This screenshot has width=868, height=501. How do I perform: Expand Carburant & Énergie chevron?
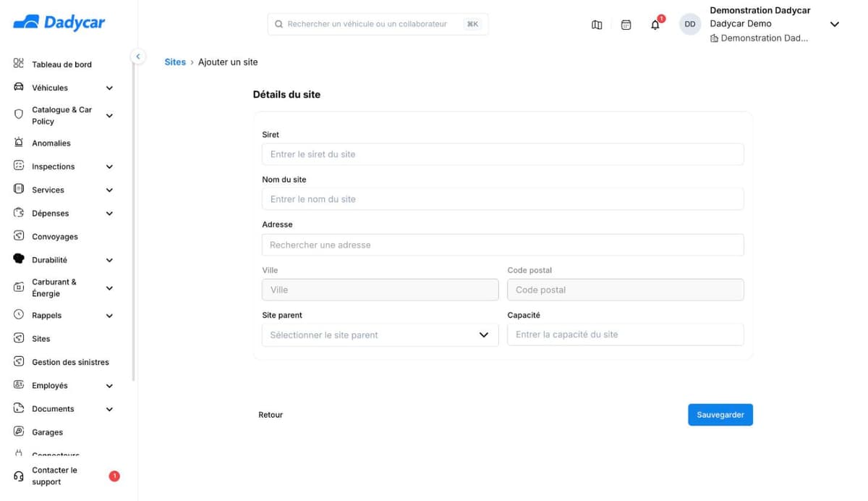109,288
